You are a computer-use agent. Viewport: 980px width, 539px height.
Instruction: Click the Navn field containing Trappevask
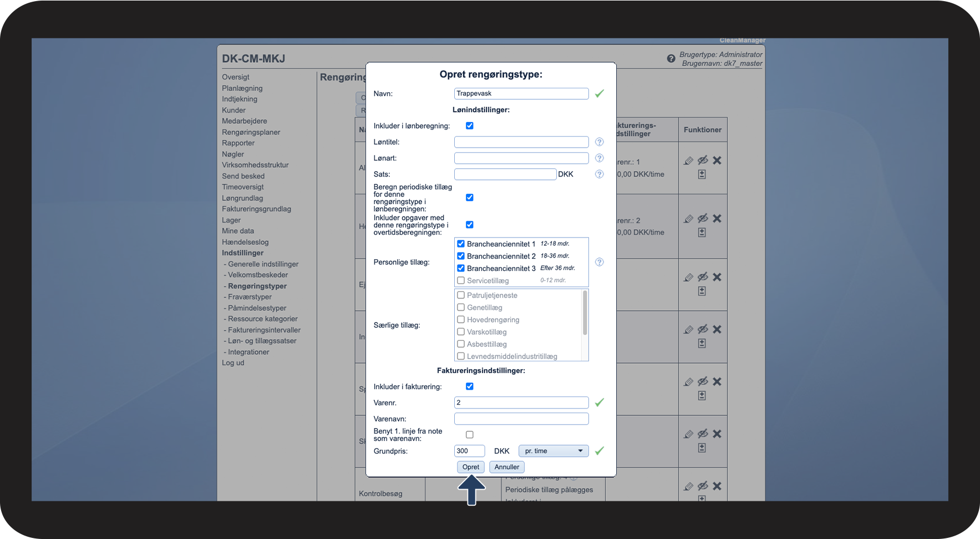(521, 94)
